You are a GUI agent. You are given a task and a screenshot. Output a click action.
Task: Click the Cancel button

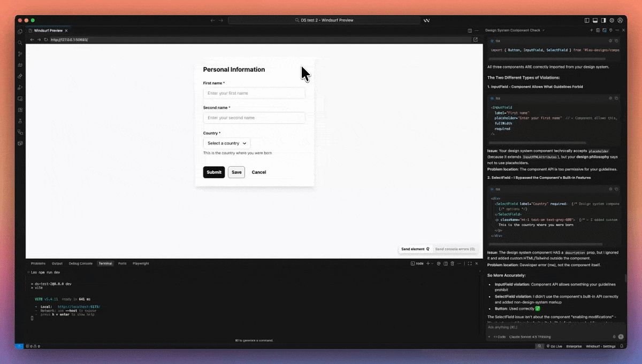click(x=259, y=172)
